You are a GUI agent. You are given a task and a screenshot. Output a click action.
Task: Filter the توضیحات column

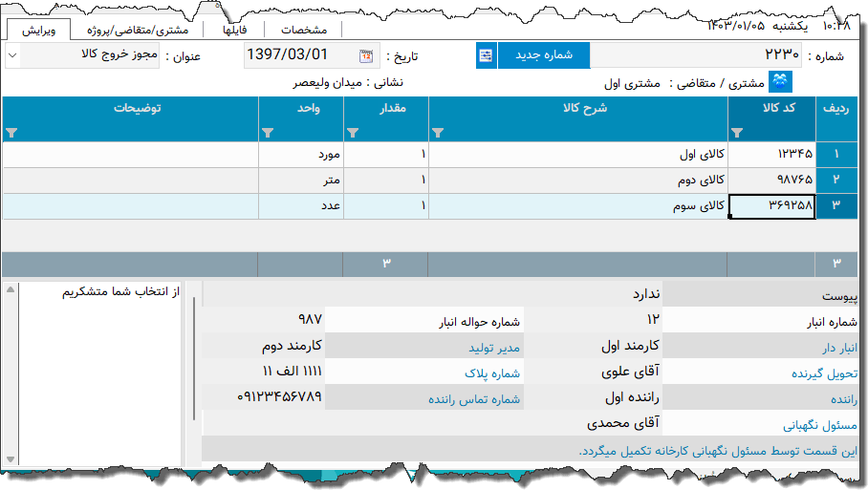coord(11,133)
